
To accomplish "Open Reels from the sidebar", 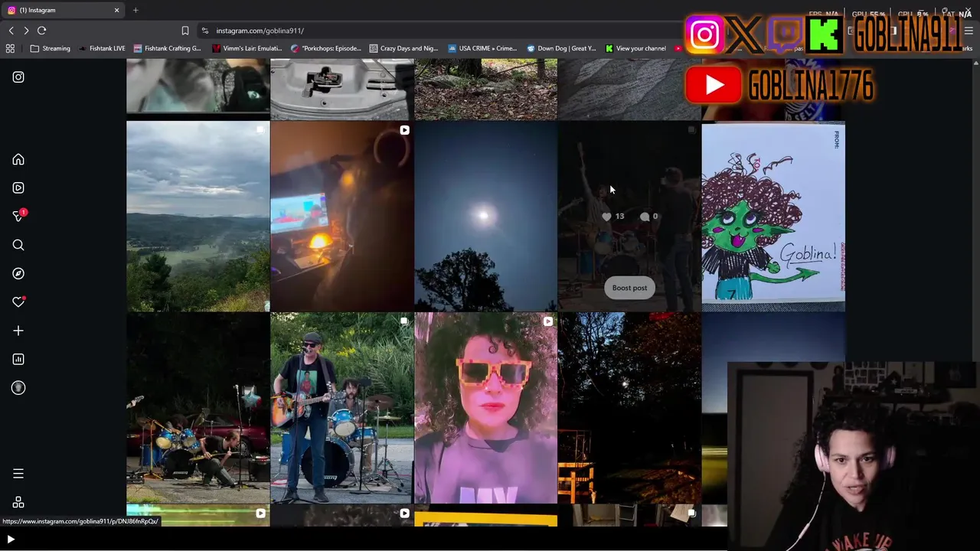I will 18,187.
